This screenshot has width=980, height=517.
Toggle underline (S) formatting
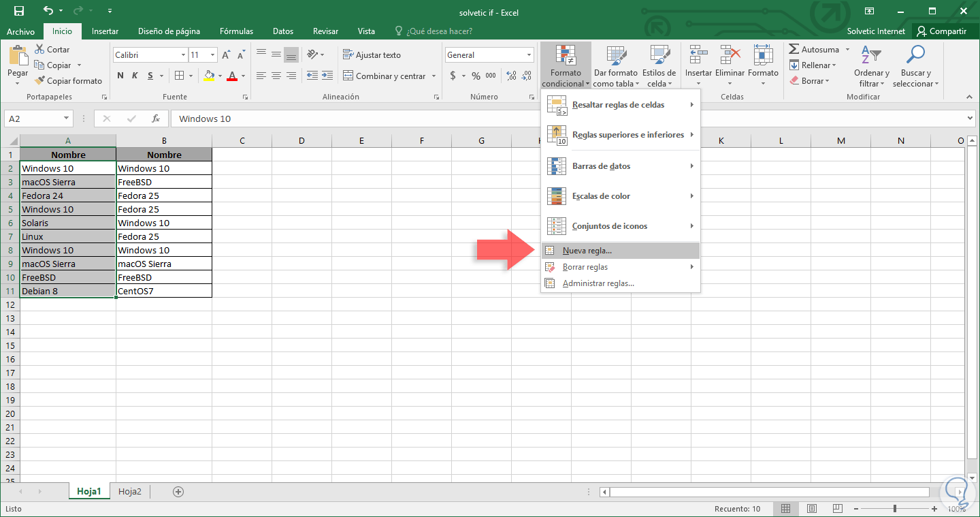[x=150, y=76]
